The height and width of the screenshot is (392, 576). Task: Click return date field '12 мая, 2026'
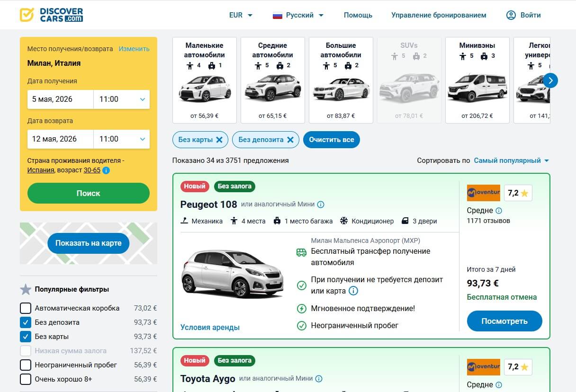pos(61,139)
